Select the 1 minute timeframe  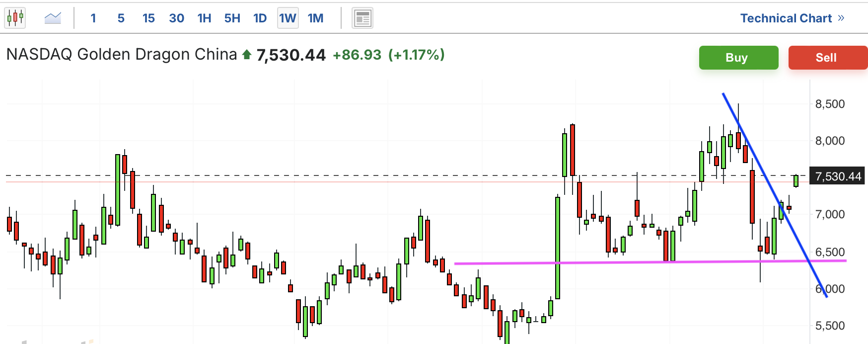tap(93, 18)
